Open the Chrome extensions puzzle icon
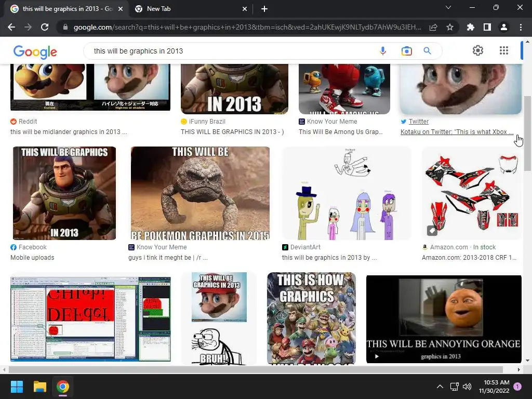Viewport: 532px width, 399px height. [x=471, y=27]
